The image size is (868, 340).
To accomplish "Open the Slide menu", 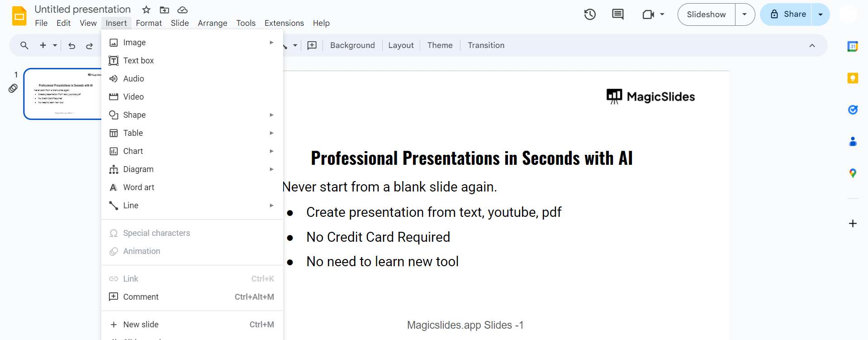I will point(180,23).
